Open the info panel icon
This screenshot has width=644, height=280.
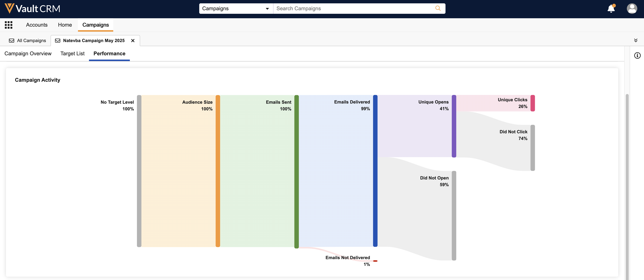coord(637,55)
